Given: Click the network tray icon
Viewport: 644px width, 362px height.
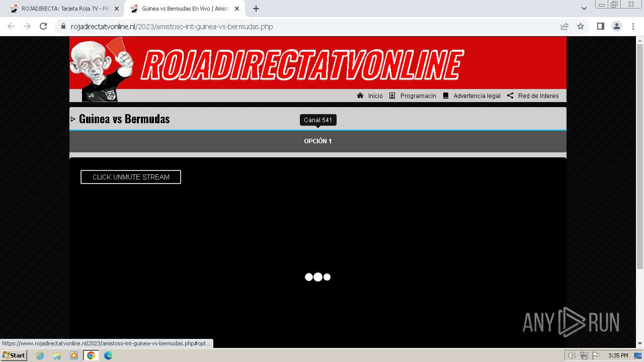Looking at the screenshot, I should pos(584,355).
